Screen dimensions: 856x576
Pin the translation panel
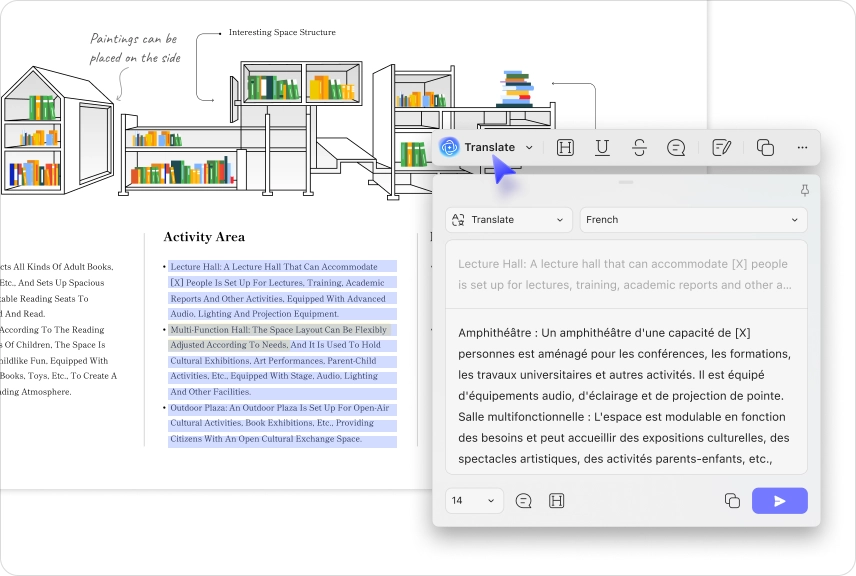[804, 190]
